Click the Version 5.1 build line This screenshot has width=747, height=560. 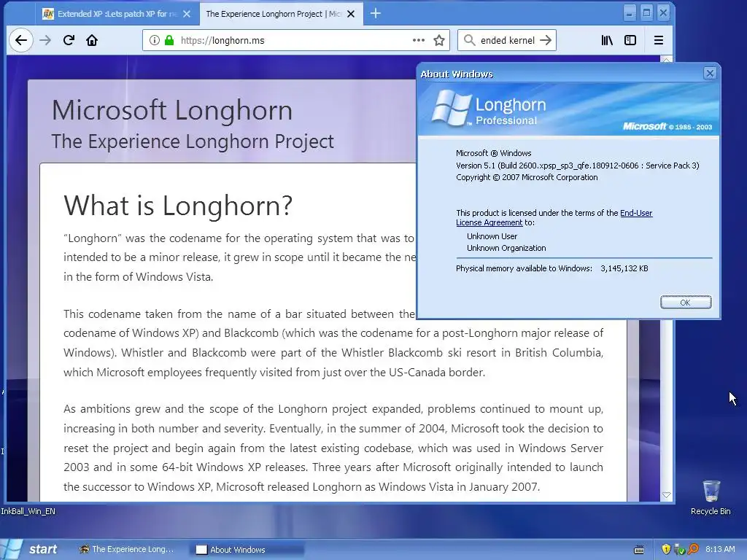[x=578, y=166]
